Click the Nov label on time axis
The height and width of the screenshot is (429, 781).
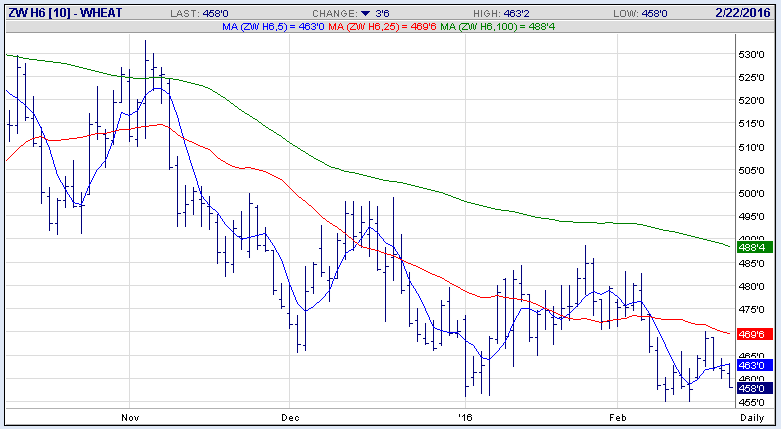[128, 414]
